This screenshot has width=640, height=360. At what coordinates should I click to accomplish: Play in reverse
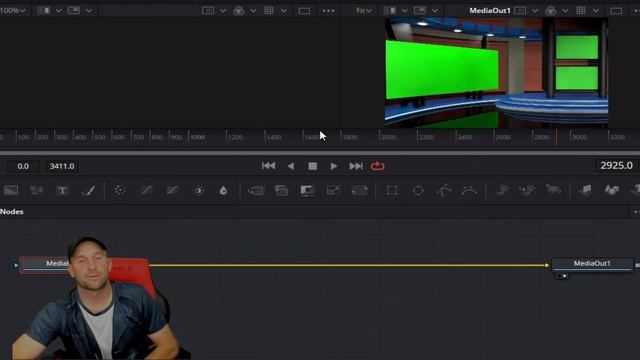(x=291, y=166)
